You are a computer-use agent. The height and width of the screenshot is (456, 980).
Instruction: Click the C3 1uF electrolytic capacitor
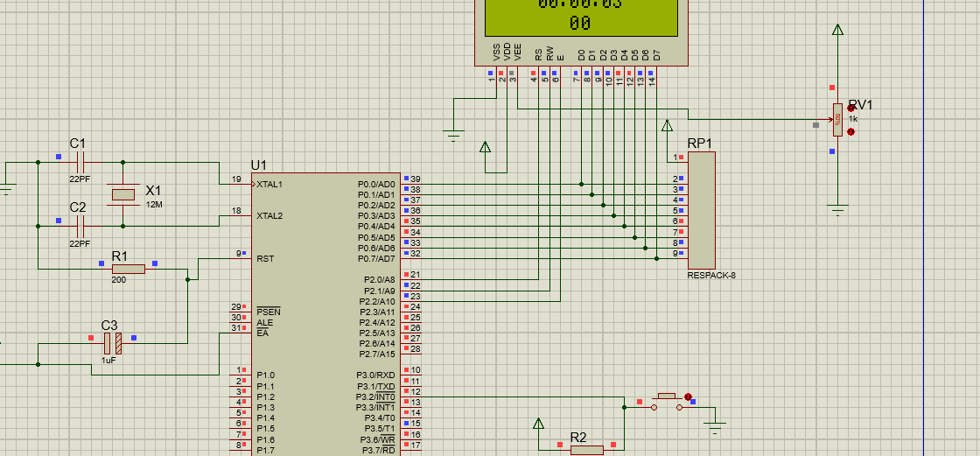pos(112,343)
